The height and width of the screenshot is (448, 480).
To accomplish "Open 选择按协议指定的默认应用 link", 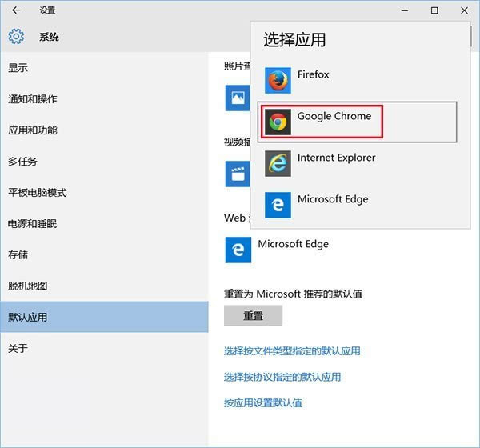I will (x=282, y=377).
